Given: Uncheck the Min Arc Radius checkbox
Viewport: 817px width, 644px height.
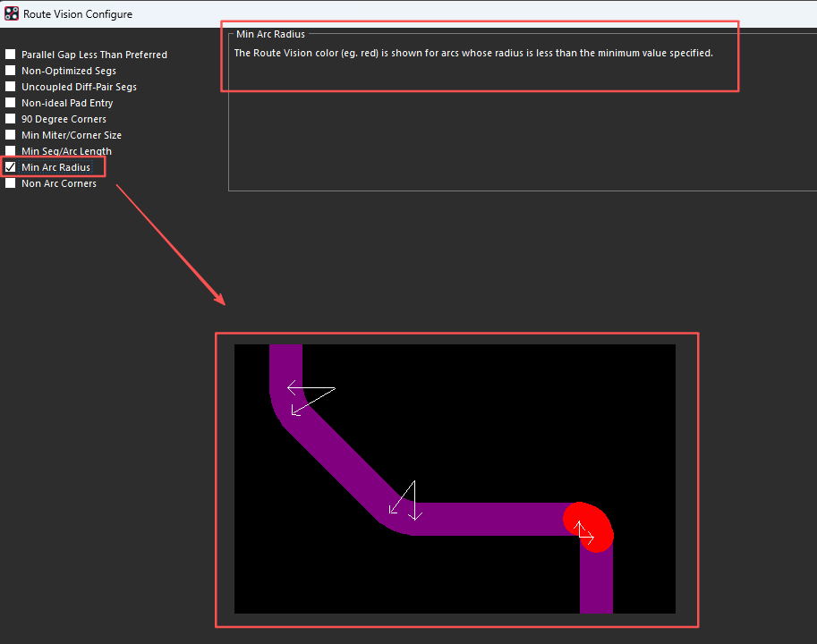Looking at the screenshot, I should 11,167.
